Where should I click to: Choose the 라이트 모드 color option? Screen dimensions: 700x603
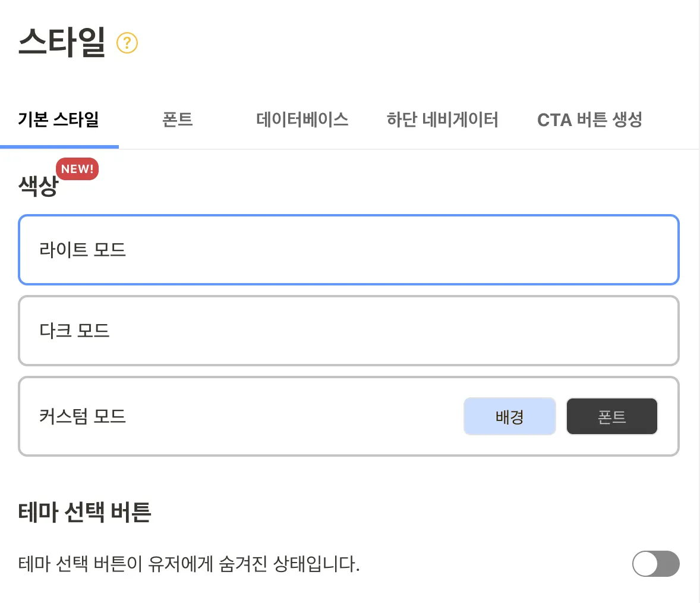pyautogui.click(x=348, y=250)
